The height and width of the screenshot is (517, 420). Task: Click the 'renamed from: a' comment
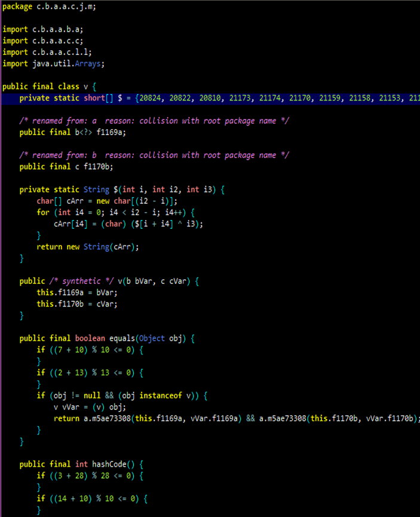coord(154,121)
